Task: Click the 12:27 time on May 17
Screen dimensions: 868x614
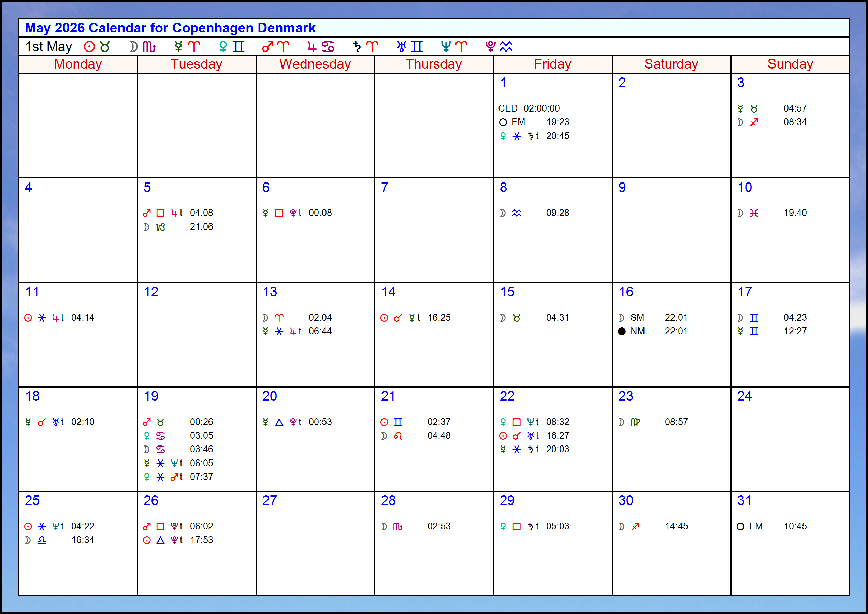Action: point(795,331)
